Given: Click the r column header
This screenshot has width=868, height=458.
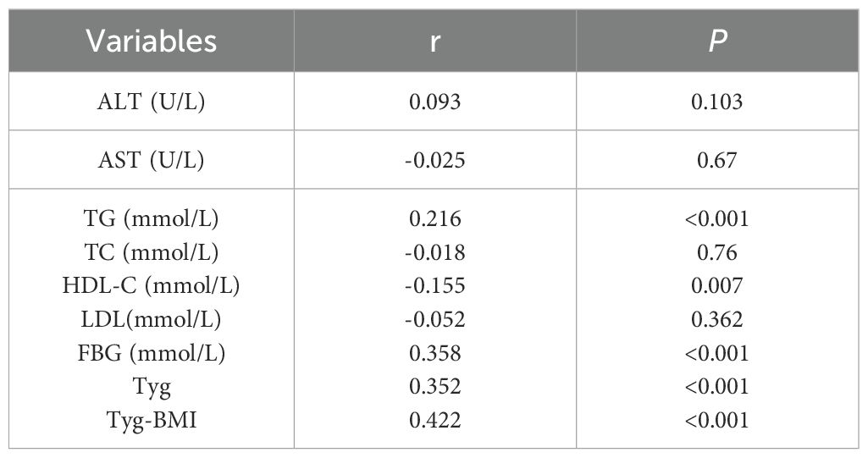Looking at the screenshot, I should click(435, 41).
